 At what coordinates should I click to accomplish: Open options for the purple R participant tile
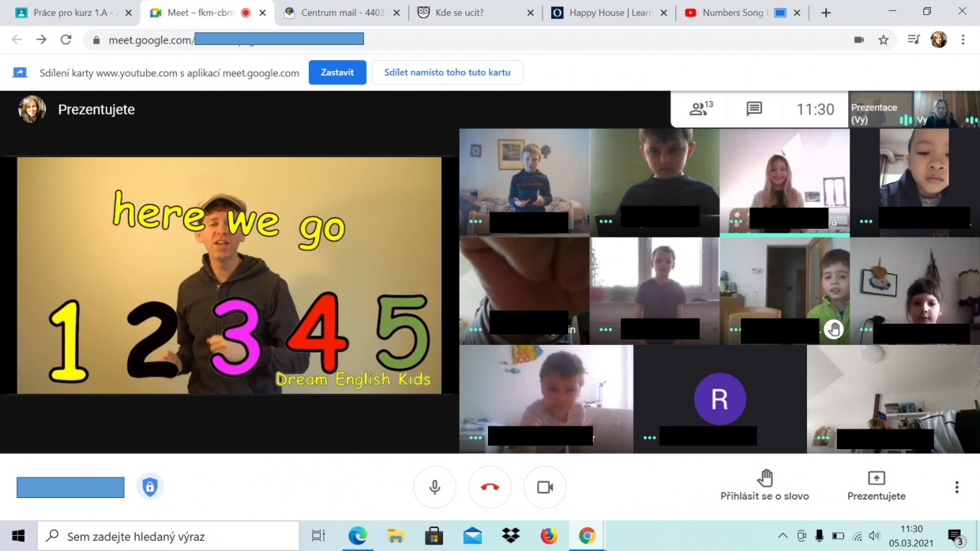(x=650, y=437)
